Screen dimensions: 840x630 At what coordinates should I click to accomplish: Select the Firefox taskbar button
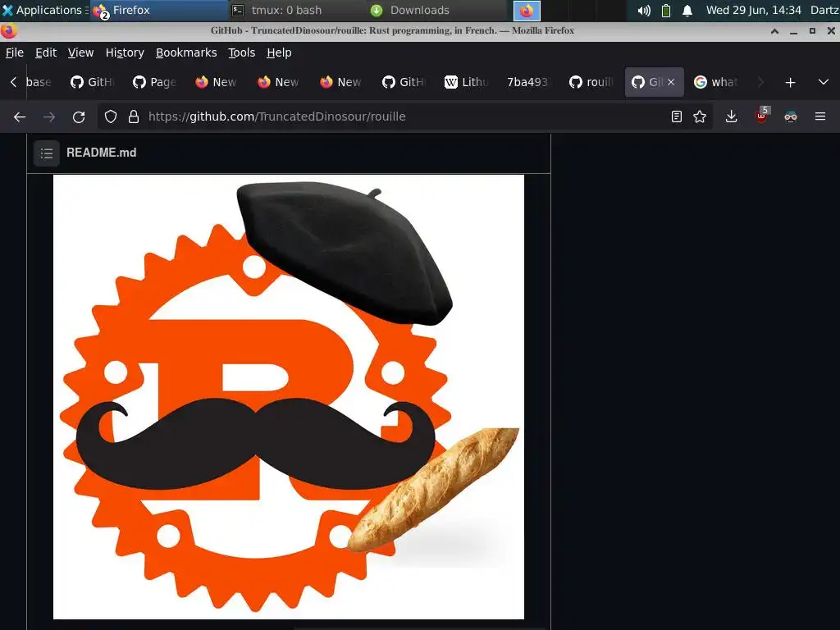click(x=160, y=10)
